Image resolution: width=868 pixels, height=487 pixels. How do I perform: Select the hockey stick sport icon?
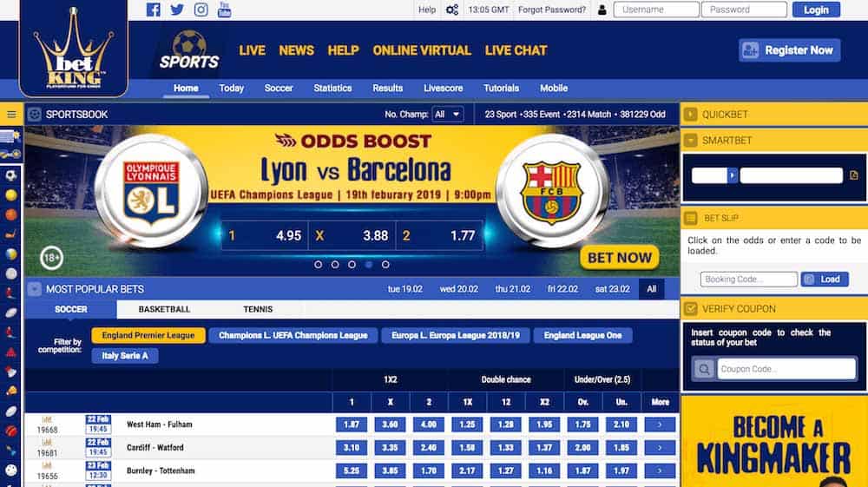pos(11,234)
